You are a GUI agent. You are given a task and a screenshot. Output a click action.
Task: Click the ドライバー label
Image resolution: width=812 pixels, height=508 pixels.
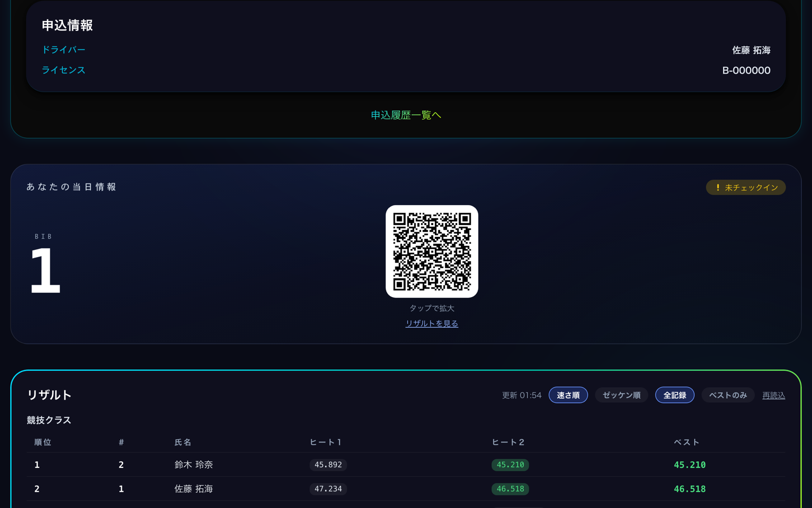click(63, 50)
